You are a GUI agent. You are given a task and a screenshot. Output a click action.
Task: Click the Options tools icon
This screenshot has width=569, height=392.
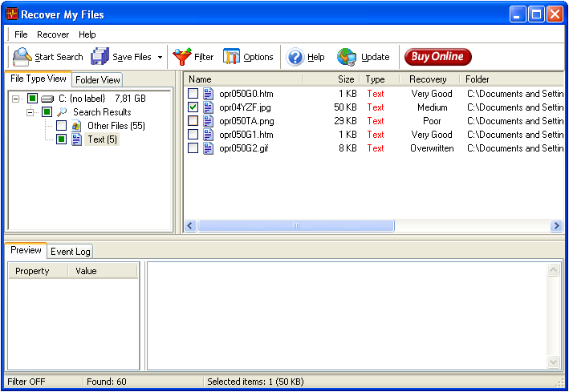(x=231, y=57)
